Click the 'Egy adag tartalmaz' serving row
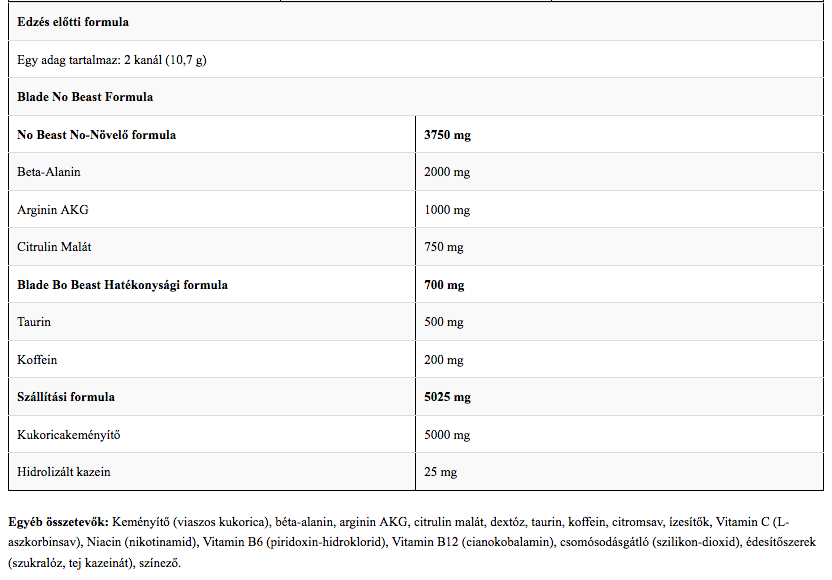The image size is (832, 580). (112, 60)
